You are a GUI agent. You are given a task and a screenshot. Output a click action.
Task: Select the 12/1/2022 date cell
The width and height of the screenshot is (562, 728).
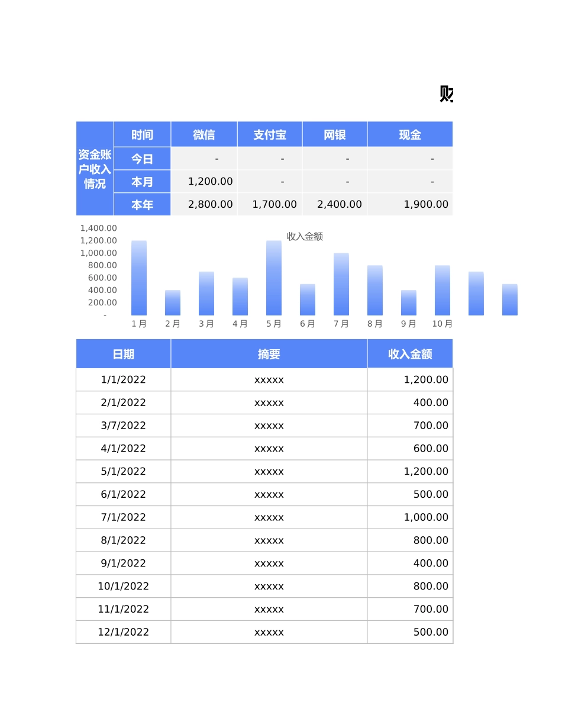[x=123, y=632]
